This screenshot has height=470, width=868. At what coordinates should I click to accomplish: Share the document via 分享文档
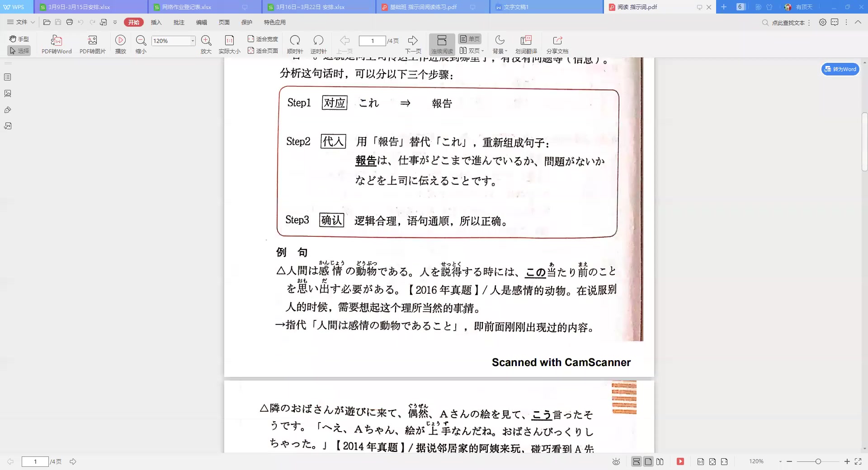click(557, 44)
